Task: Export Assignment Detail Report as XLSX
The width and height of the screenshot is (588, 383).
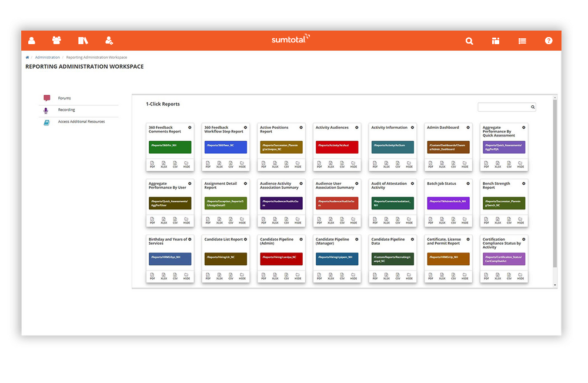Action: click(219, 221)
